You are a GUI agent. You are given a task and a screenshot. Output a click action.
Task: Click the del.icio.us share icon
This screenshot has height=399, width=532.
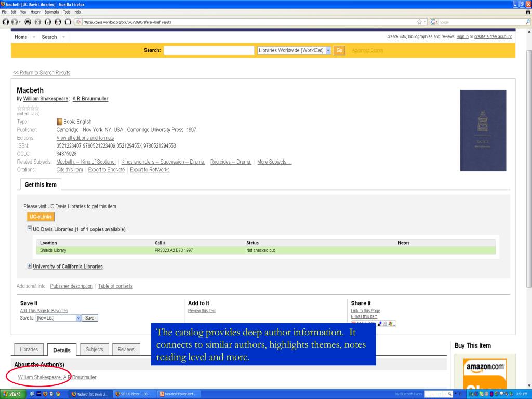click(379, 324)
